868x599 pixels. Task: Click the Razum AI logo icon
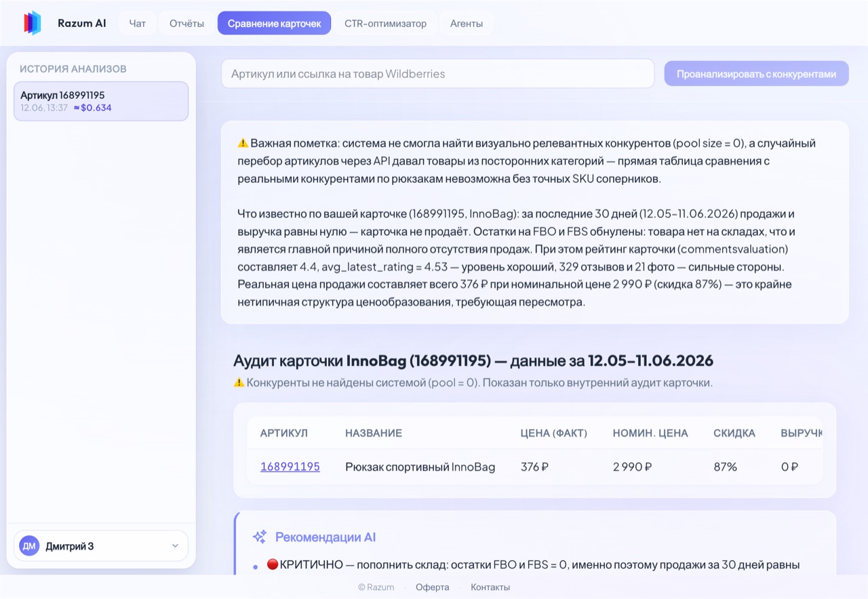click(33, 23)
